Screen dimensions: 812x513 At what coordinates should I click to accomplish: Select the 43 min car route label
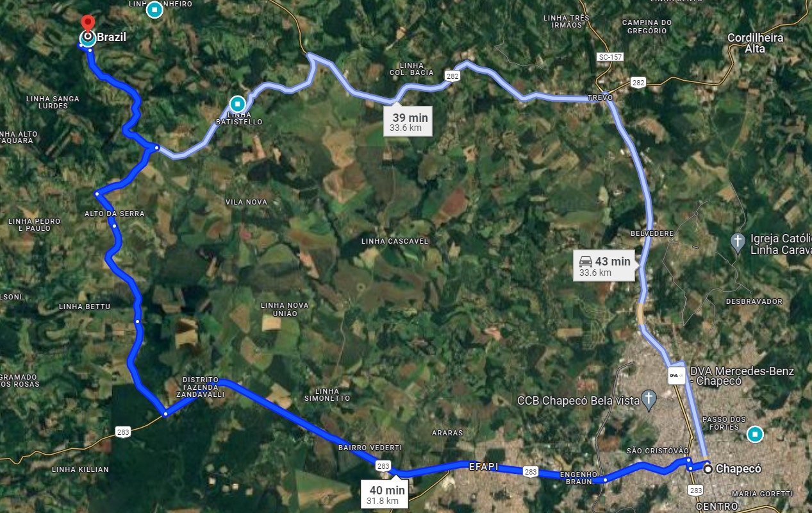pyautogui.click(x=604, y=265)
